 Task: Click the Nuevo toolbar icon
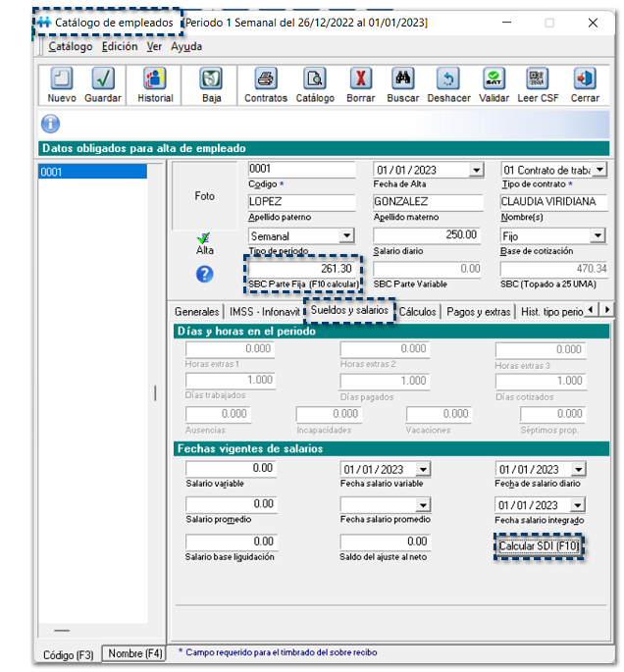(61, 79)
